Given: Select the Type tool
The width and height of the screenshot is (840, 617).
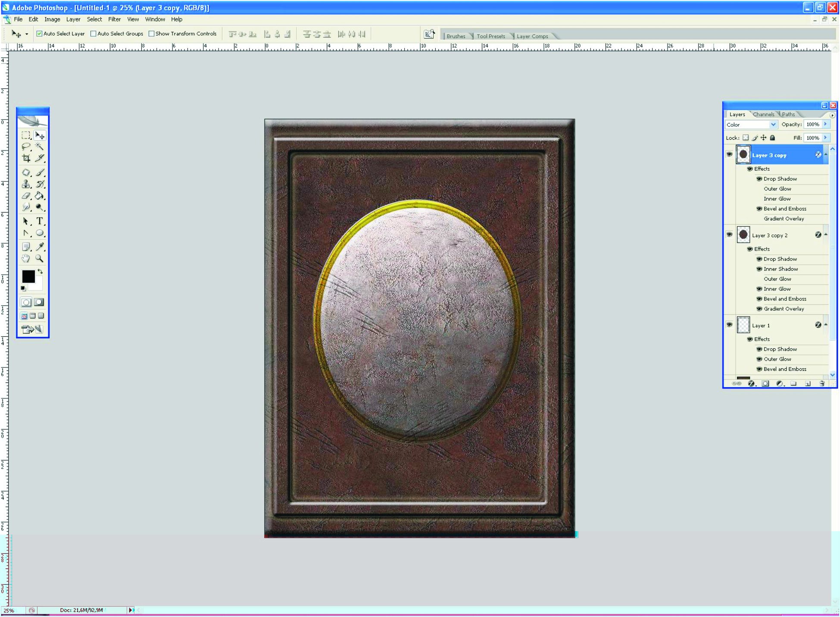Looking at the screenshot, I should pyautogui.click(x=40, y=221).
